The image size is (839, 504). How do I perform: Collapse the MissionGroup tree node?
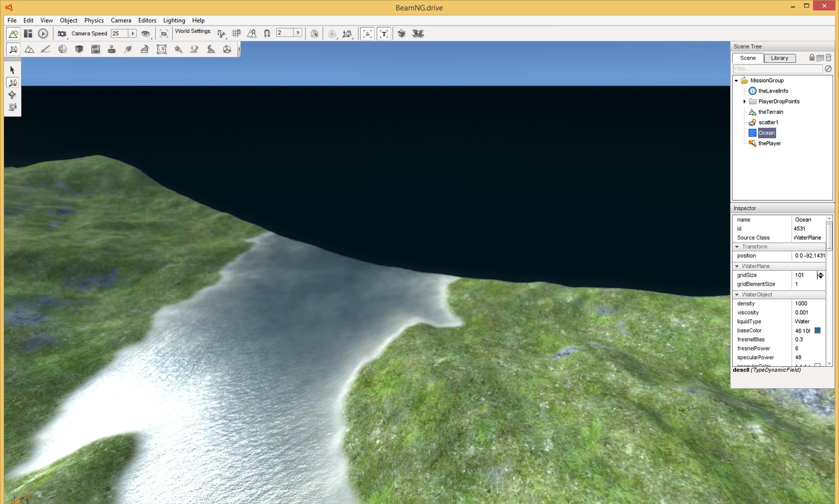737,80
